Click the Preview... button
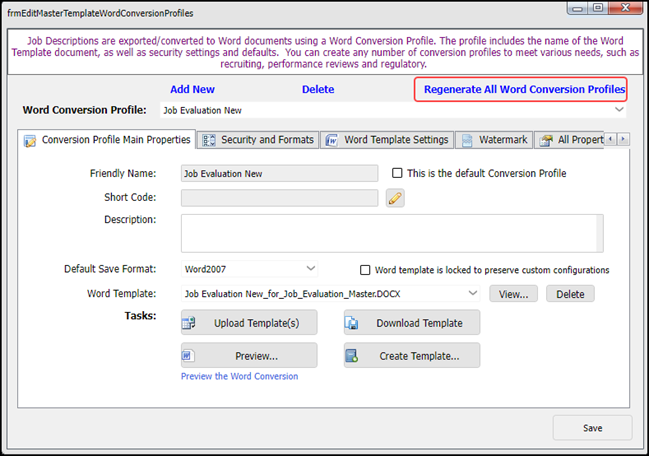Screen dimensions: 649x456 (x=249, y=355)
